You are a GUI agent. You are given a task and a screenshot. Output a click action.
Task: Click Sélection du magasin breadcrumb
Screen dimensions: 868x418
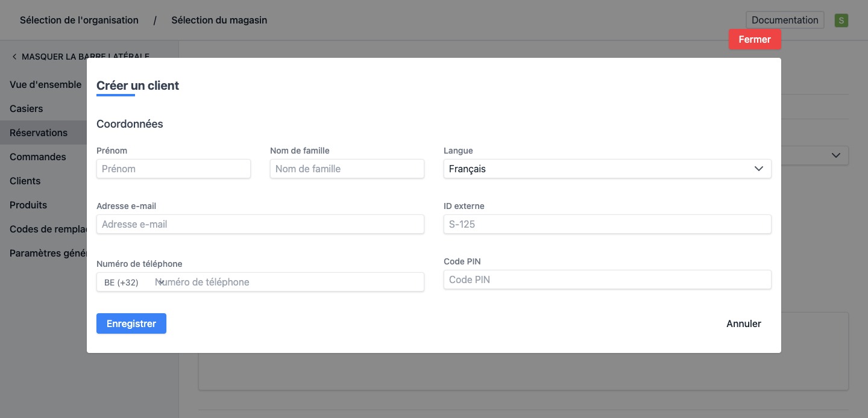click(219, 20)
